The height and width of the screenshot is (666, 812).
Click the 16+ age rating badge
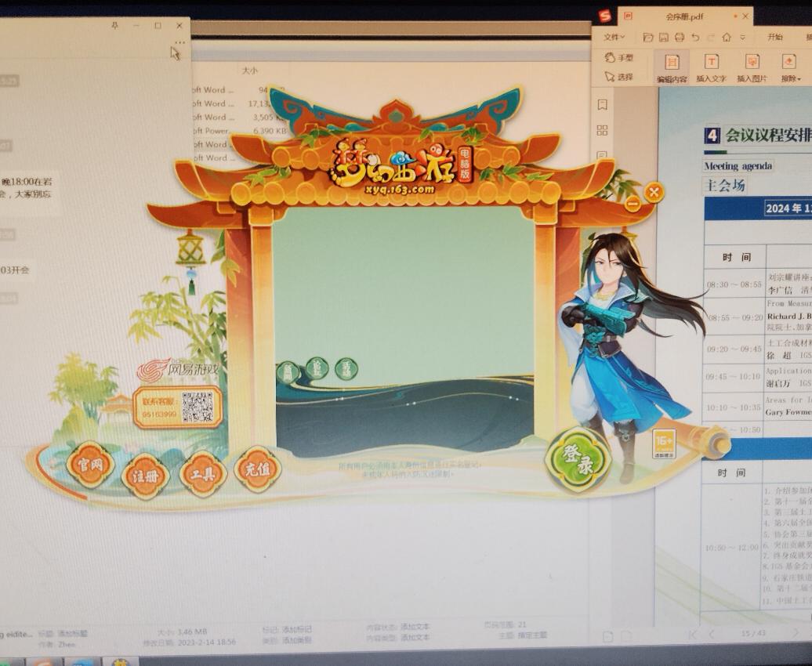click(664, 443)
